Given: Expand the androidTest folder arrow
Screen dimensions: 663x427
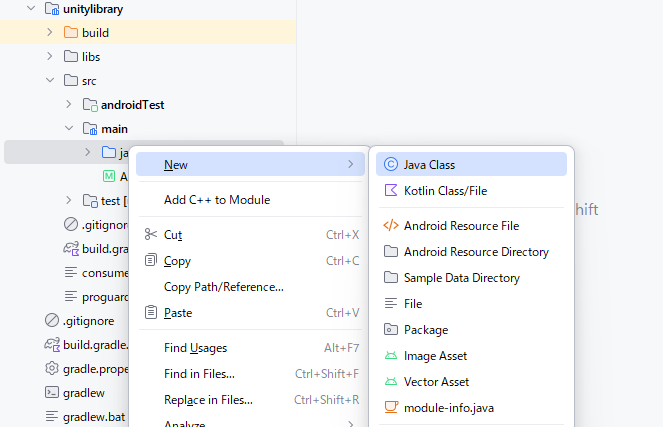Looking at the screenshot, I should 69,105.
